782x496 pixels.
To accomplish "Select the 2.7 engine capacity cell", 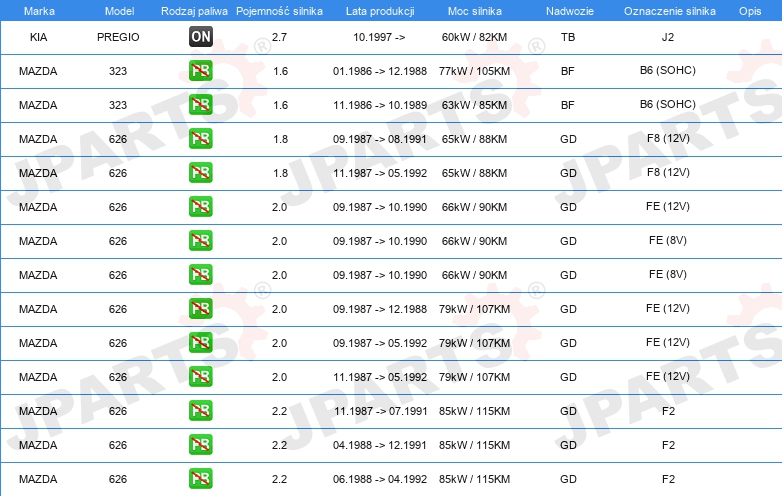I will click(279, 37).
